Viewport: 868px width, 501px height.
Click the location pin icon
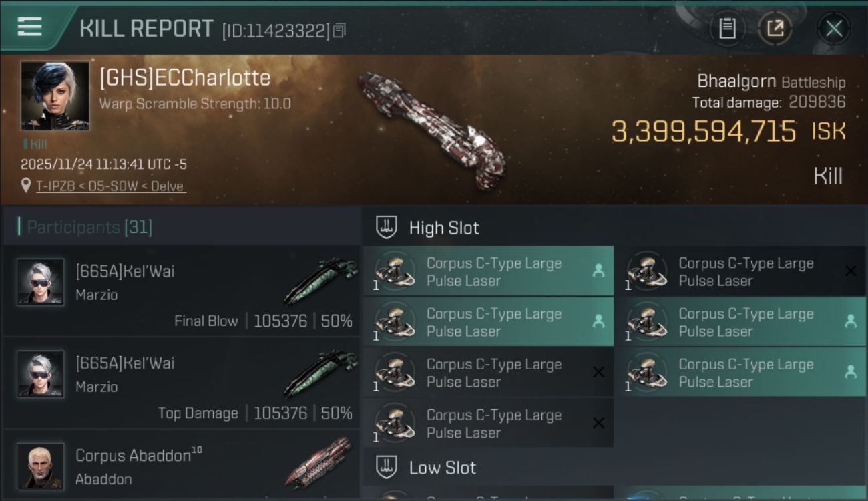point(26,186)
